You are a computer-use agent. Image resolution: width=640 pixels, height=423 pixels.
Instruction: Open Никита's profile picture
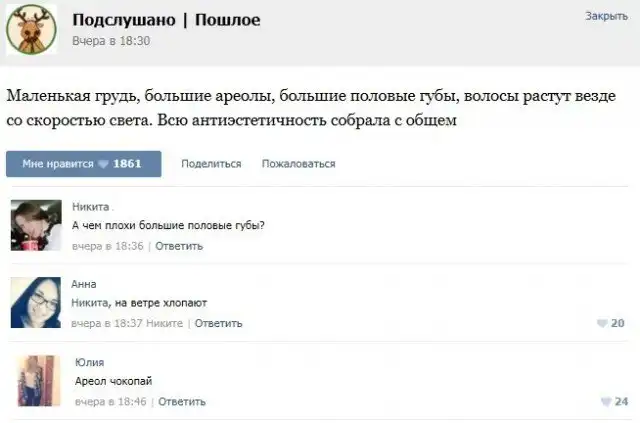coord(37,225)
